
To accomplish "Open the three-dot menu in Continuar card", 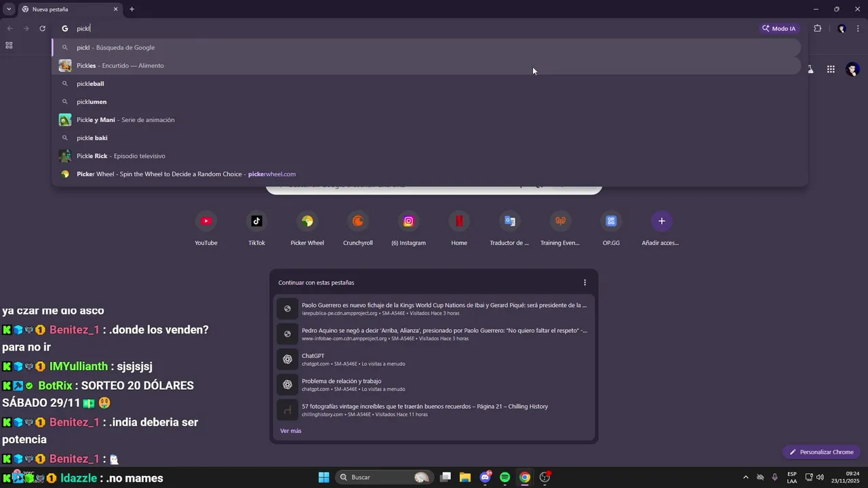I will click(585, 283).
